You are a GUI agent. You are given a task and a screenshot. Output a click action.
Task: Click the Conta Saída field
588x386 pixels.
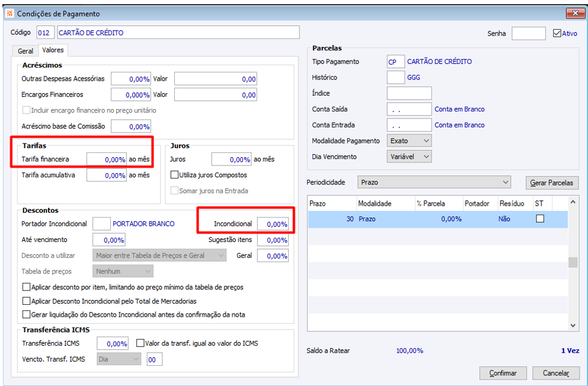pyautogui.click(x=409, y=109)
